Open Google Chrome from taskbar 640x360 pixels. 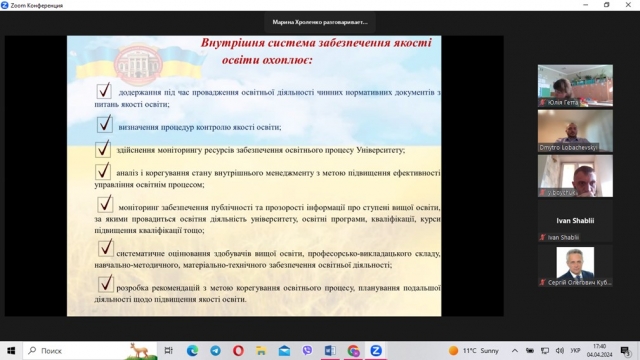tap(353, 351)
